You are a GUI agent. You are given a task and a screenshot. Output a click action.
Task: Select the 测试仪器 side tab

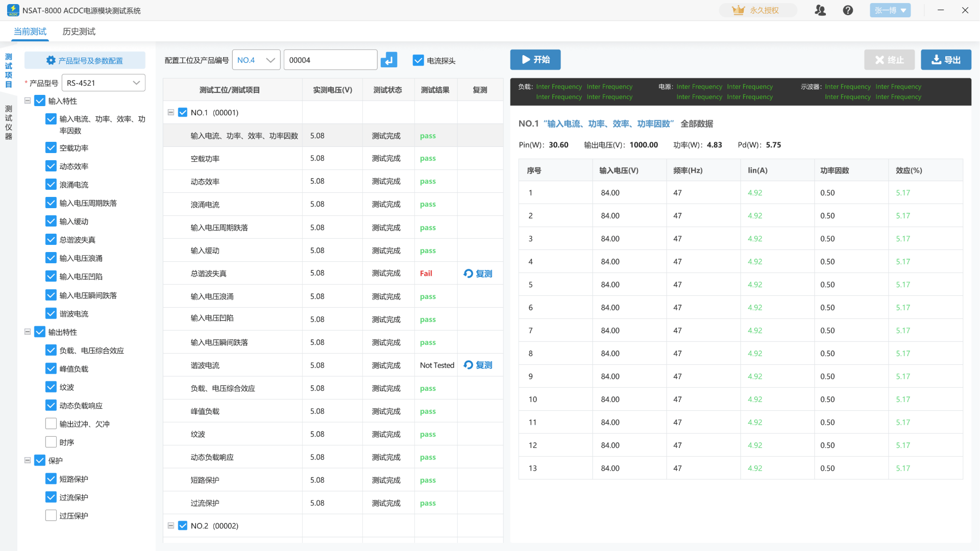(x=9, y=122)
